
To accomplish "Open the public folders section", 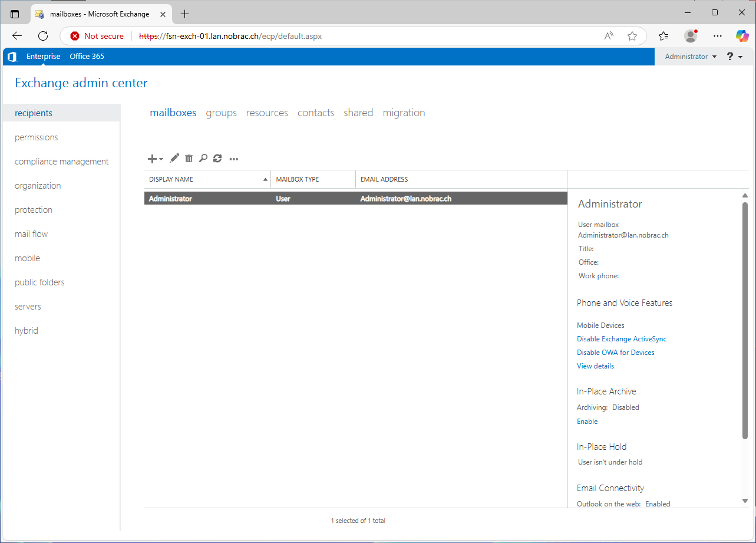I will pyautogui.click(x=39, y=282).
